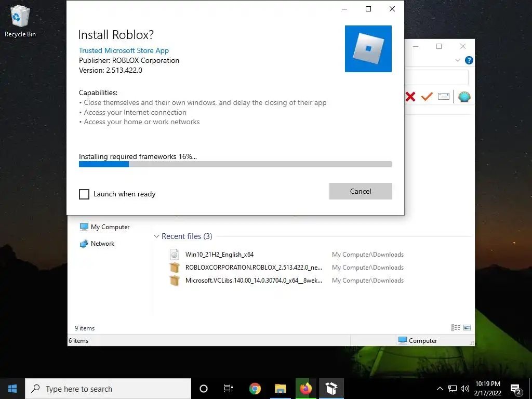Click the My Computer\Downloads path for Win10_21H2
532x399 pixels.
point(368,255)
